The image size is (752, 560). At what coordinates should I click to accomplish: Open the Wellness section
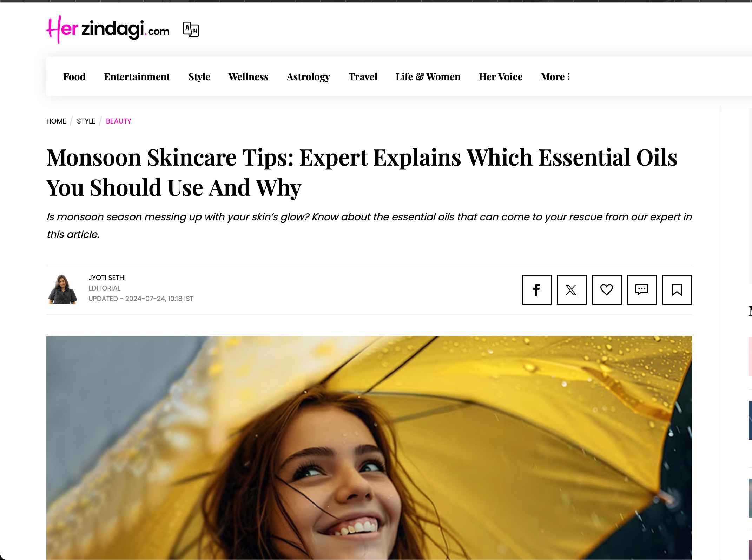point(248,77)
